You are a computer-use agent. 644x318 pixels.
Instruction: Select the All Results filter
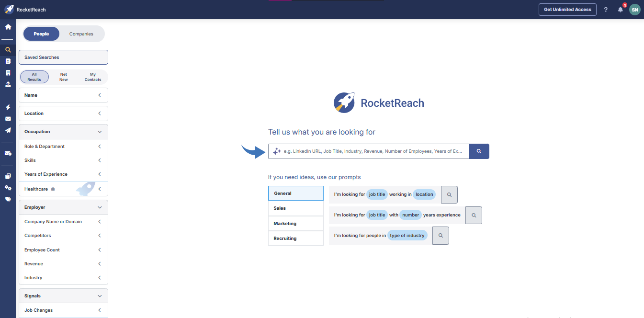pyautogui.click(x=34, y=77)
